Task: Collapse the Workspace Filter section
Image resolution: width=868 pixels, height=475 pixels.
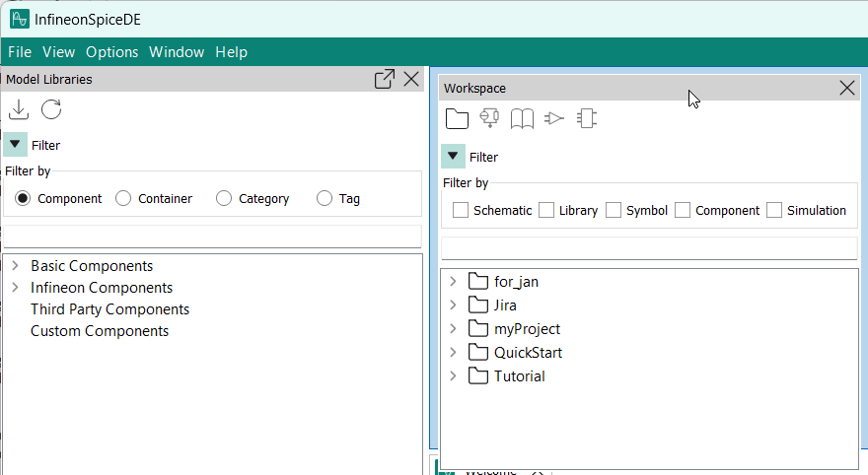Action: (453, 157)
